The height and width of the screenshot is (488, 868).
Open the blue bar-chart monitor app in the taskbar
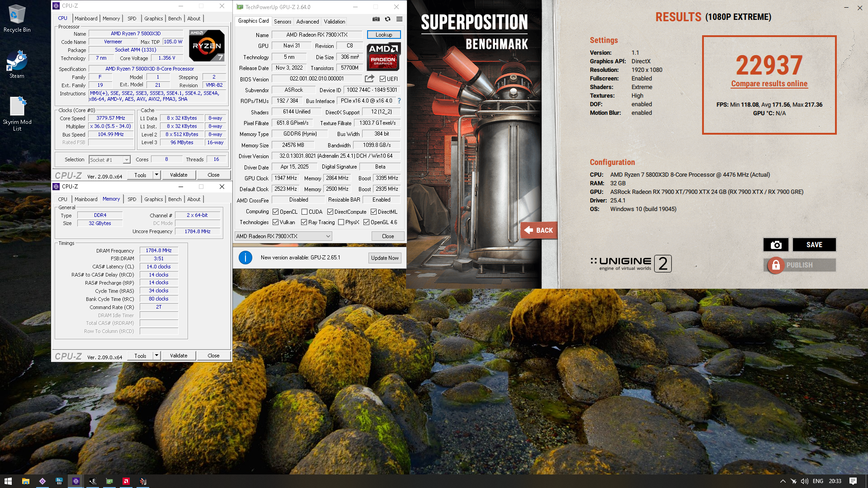59,481
